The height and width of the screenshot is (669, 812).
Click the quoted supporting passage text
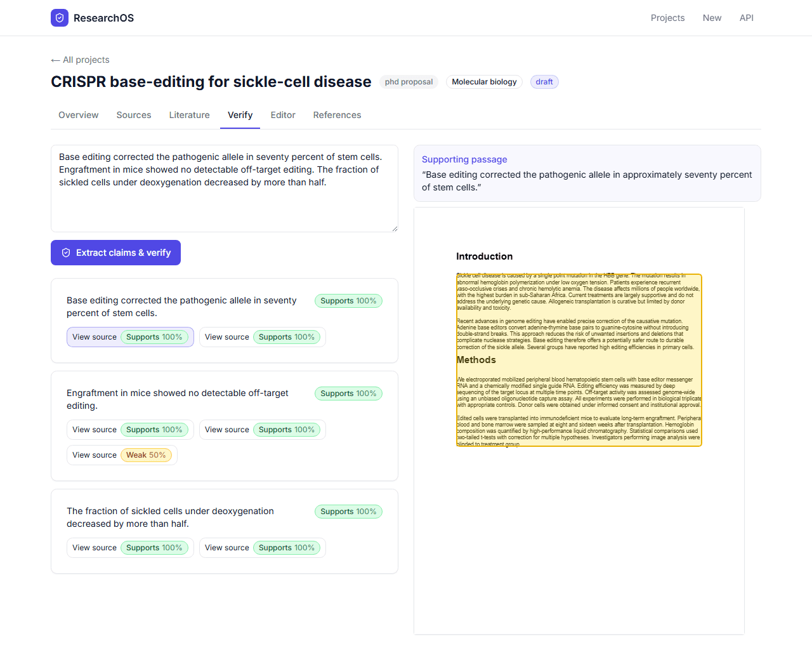pyautogui.click(x=587, y=181)
